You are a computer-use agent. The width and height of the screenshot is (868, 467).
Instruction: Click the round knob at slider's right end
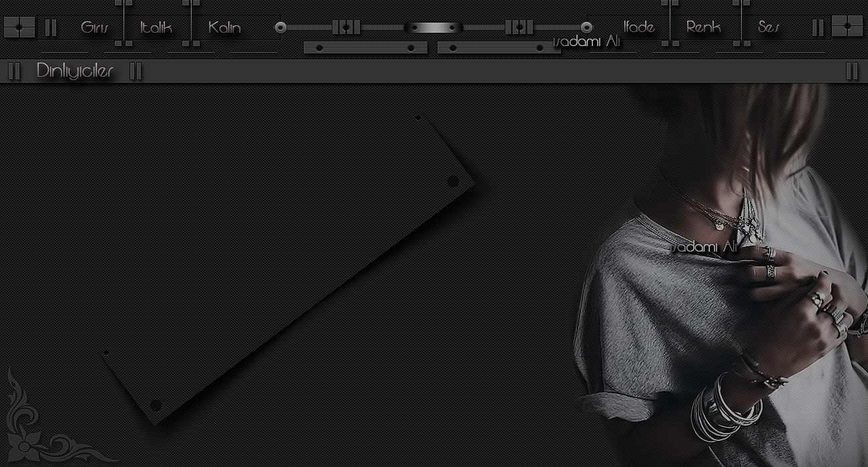586,27
